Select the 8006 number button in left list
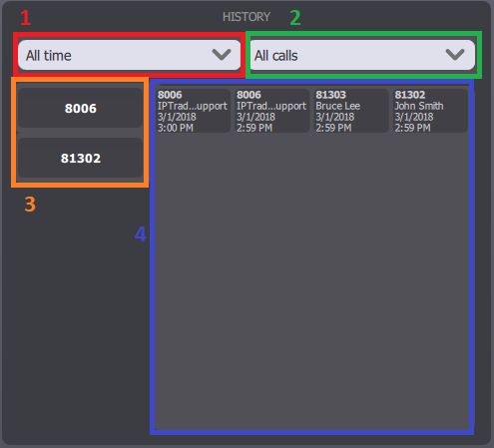 point(81,108)
